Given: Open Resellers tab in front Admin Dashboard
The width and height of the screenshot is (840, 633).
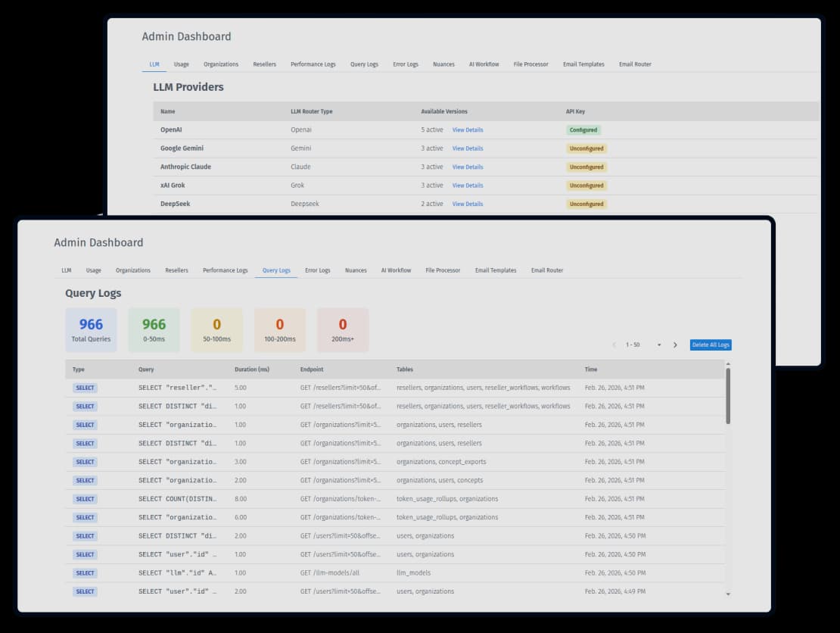Looking at the screenshot, I should pyautogui.click(x=177, y=270).
